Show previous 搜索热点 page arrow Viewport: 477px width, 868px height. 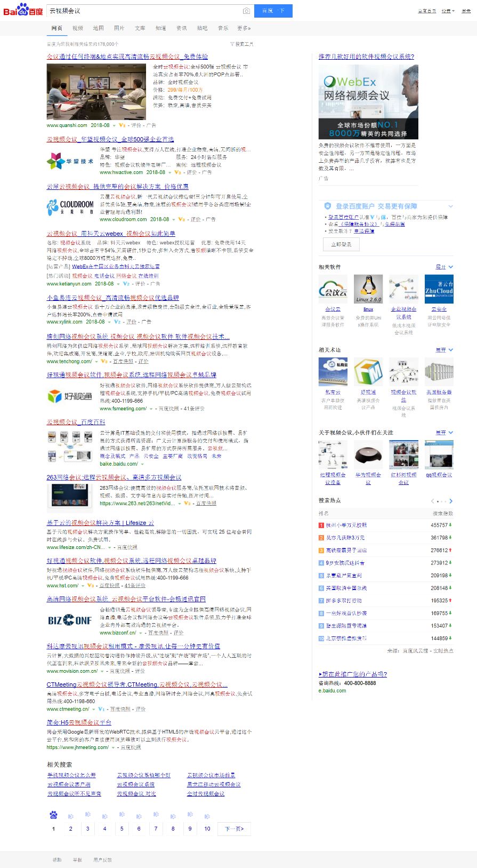click(x=433, y=501)
